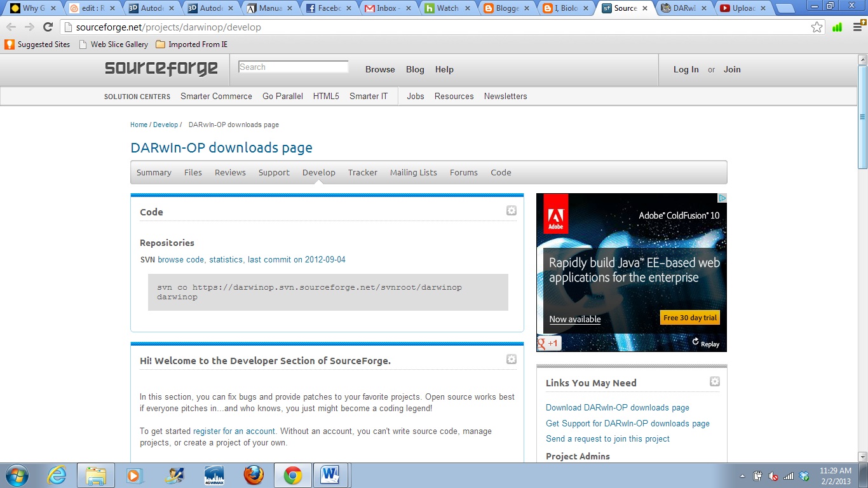Click Download DARwIn-OP downloads page link
The width and height of the screenshot is (868, 488).
pyautogui.click(x=618, y=407)
